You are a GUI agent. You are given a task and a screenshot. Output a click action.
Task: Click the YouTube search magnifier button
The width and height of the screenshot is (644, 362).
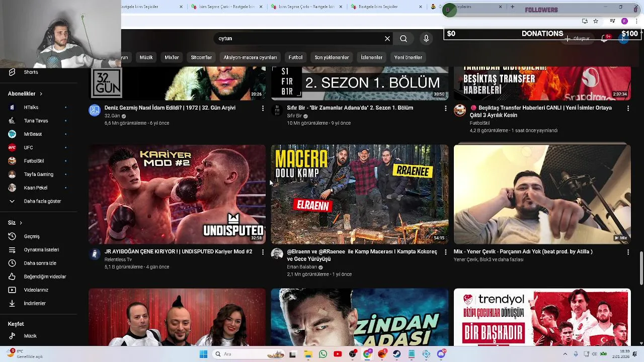[x=404, y=39]
